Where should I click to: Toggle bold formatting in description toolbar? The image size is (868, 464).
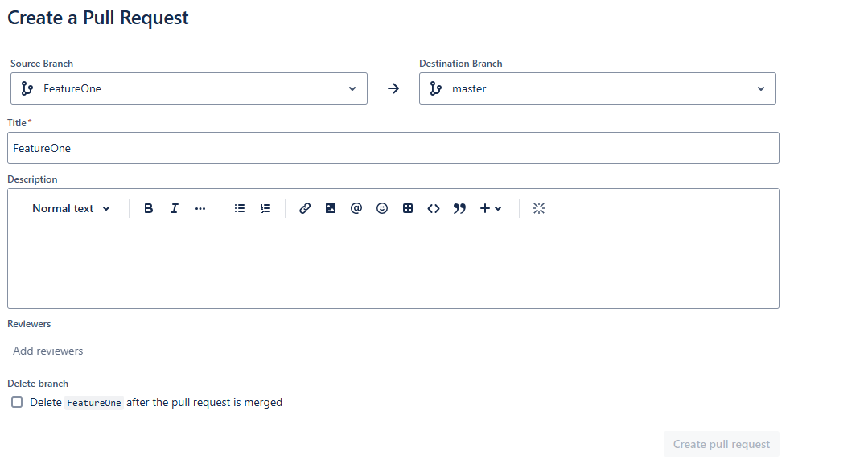coord(148,208)
